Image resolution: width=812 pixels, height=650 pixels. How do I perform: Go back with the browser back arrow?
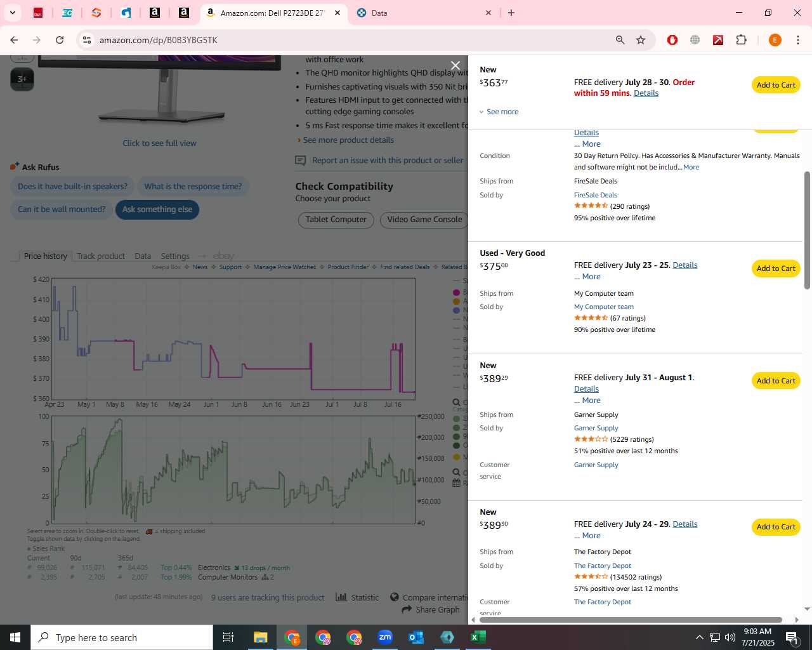click(x=14, y=40)
